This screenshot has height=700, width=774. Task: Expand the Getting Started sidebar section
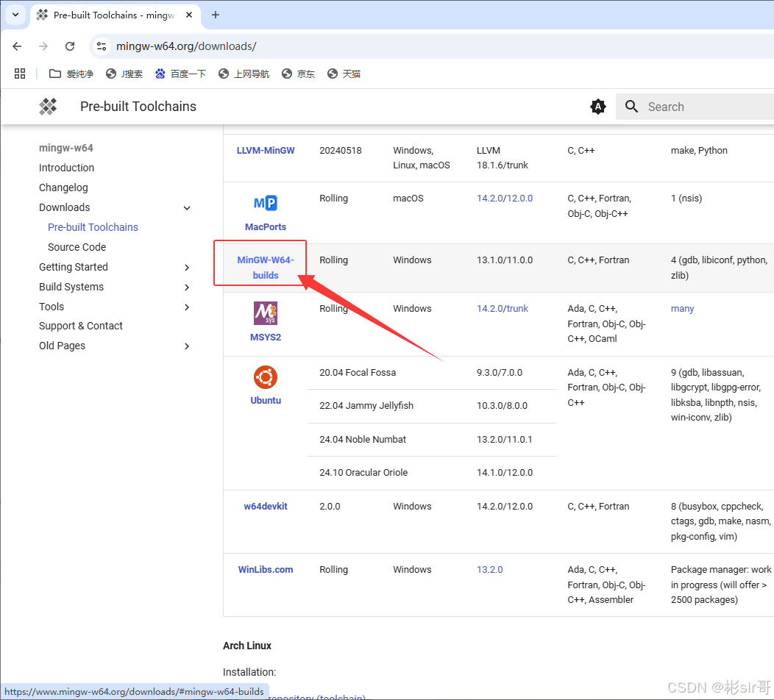click(187, 268)
